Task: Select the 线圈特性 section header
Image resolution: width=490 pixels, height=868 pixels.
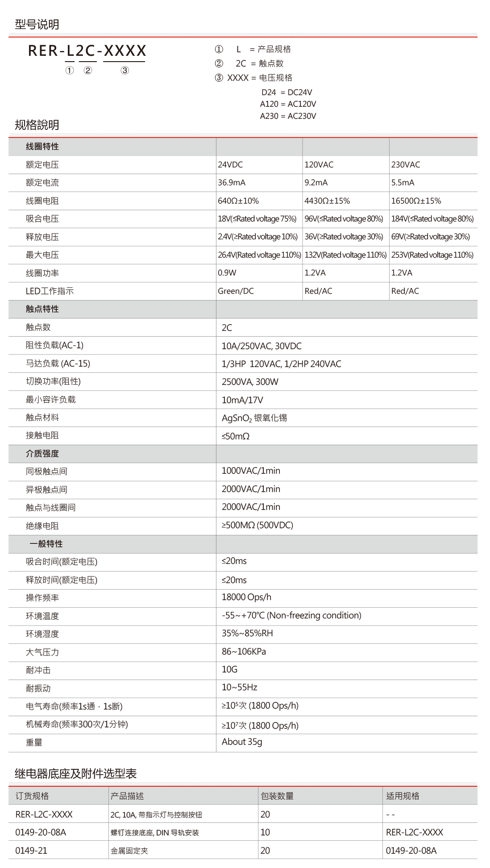Action: tap(42, 146)
